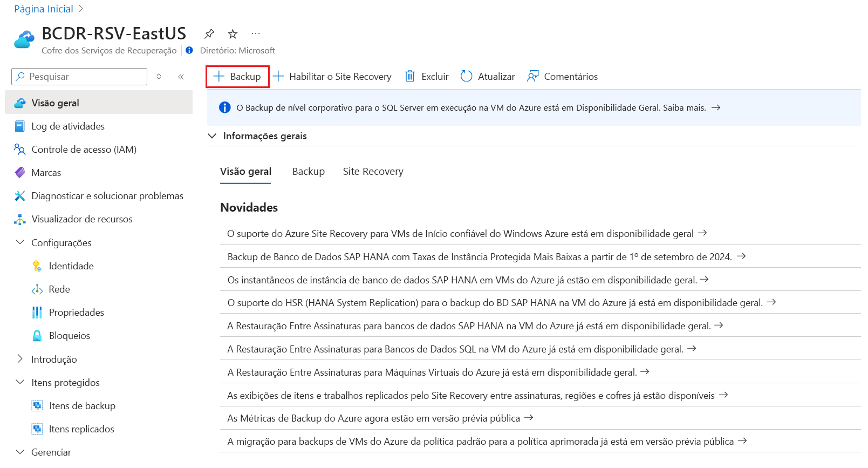Image resolution: width=868 pixels, height=468 pixels.
Task: Switch to the Visão geral tab
Action: click(245, 172)
